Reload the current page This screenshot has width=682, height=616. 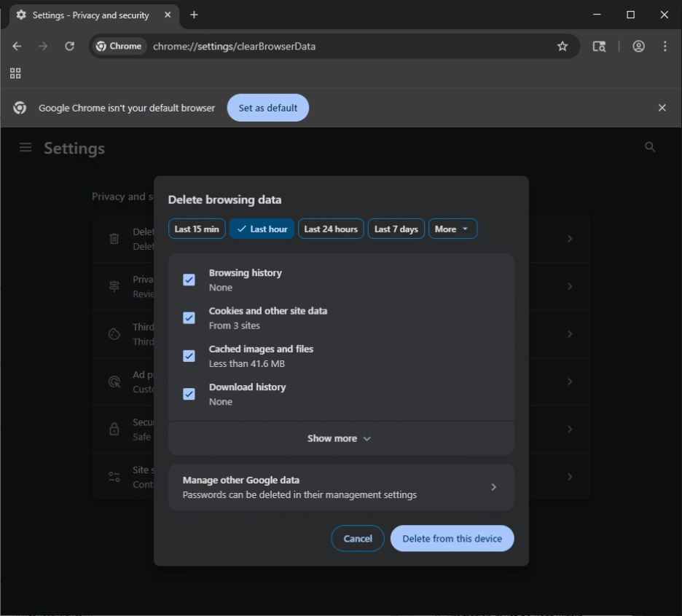[70, 46]
